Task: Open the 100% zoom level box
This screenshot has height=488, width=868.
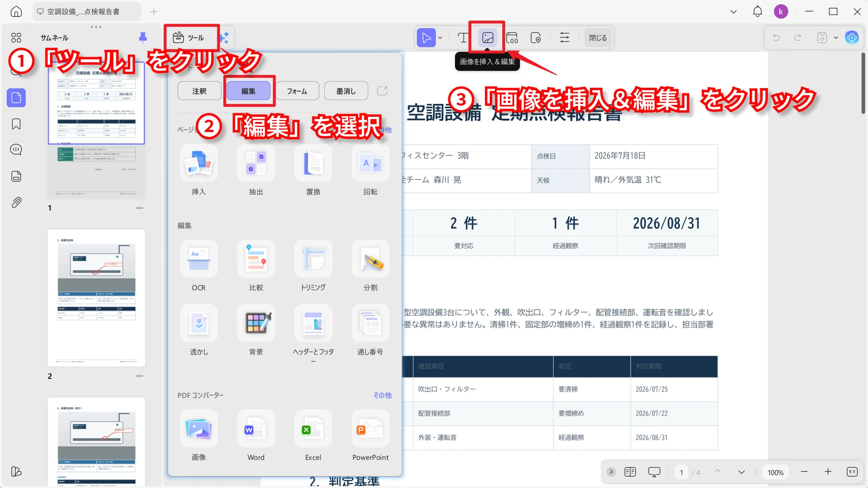Action: (x=775, y=472)
